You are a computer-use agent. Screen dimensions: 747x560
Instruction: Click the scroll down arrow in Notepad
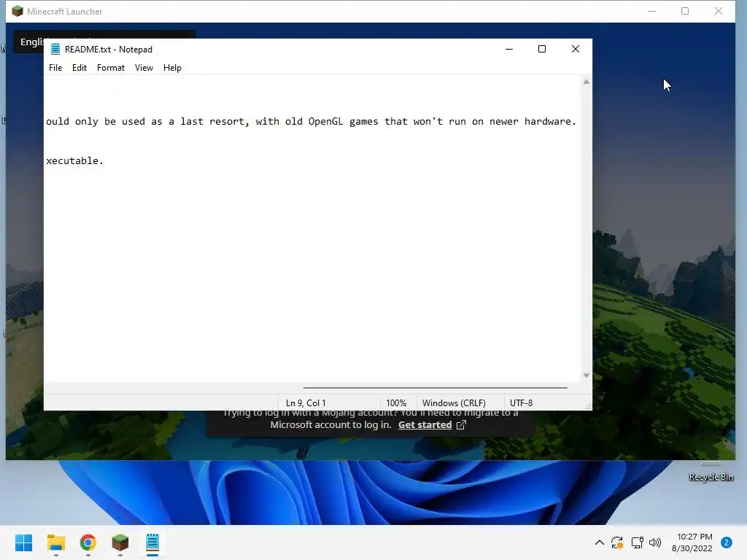click(587, 376)
